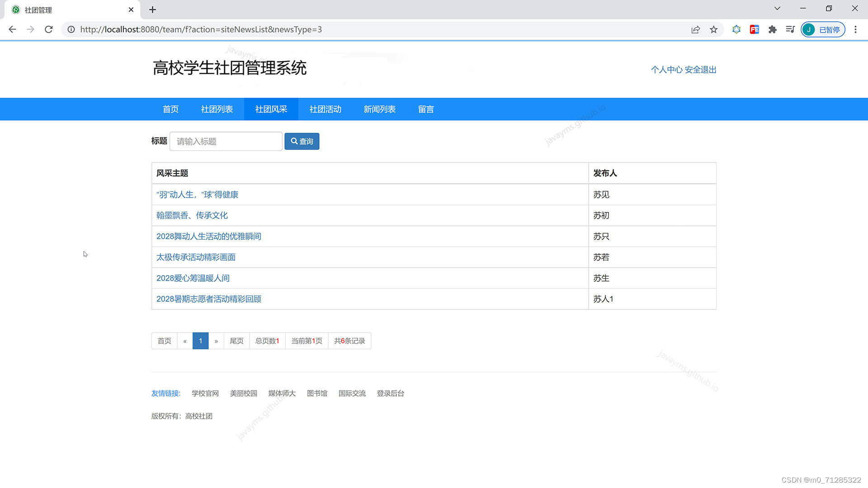Open the 留言 navigation item

coord(425,109)
